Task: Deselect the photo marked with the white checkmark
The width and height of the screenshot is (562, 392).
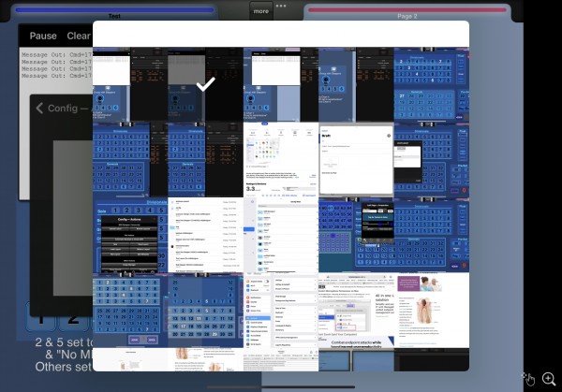Action: [205, 84]
